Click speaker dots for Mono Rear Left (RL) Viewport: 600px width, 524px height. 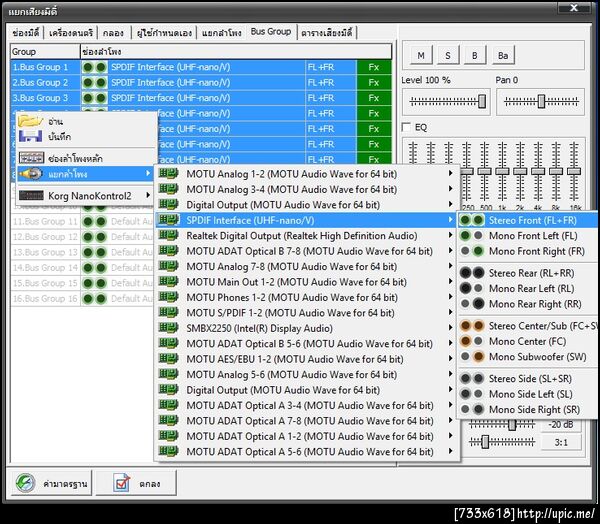(x=472, y=288)
